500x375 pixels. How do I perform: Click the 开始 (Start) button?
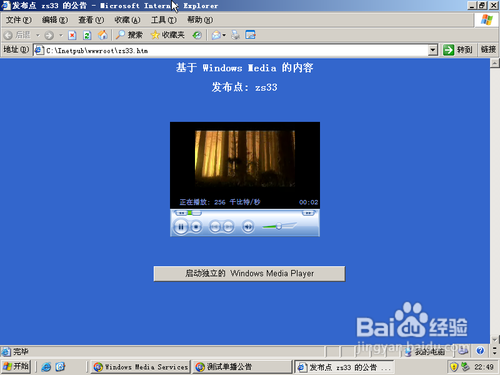(16, 367)
